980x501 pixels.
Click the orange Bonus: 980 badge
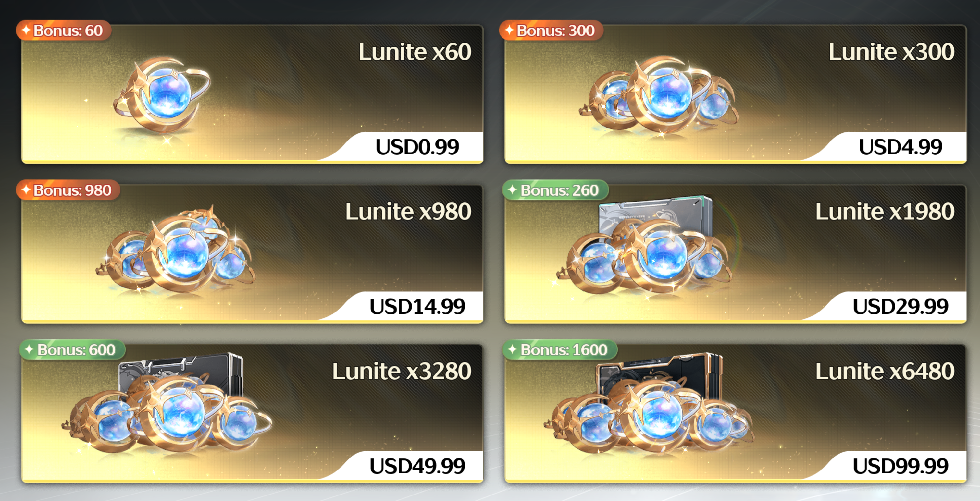pyautogui.click(x=68, y=190)
